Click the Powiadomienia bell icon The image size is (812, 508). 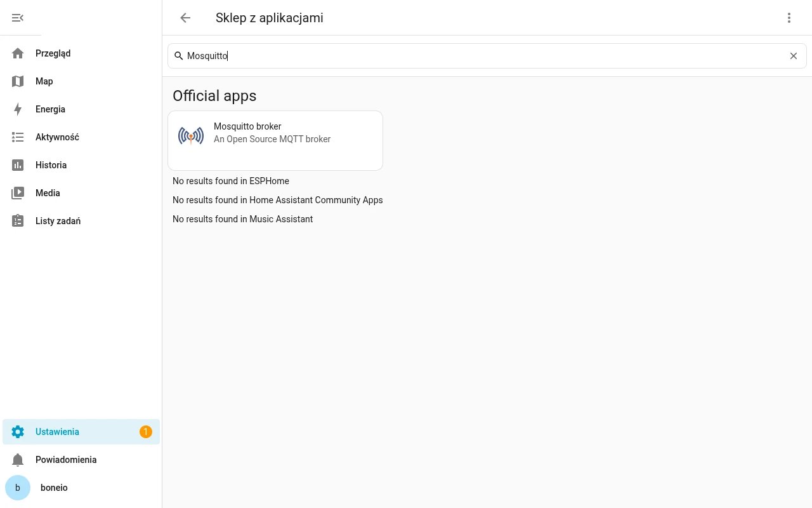pyautogui.click(x=18, y=460)
